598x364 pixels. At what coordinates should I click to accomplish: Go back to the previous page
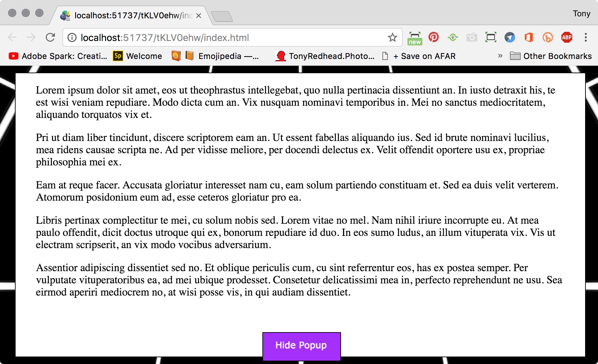coord(12,38)
